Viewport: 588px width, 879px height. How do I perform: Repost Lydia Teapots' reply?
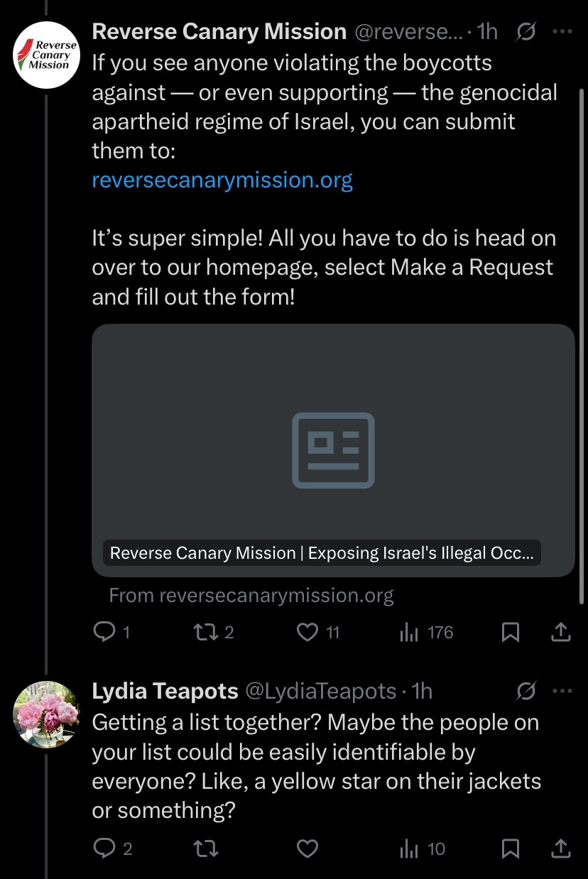207,848
